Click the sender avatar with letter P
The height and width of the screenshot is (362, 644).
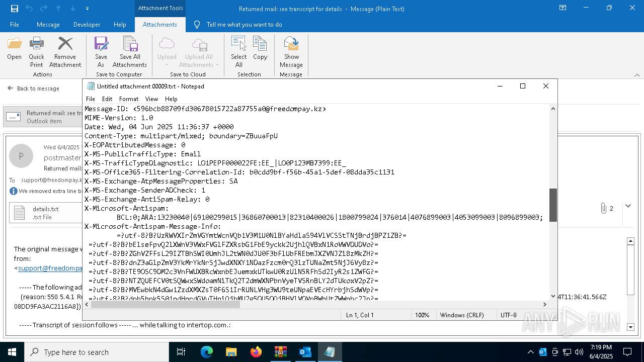coord(21,156)
